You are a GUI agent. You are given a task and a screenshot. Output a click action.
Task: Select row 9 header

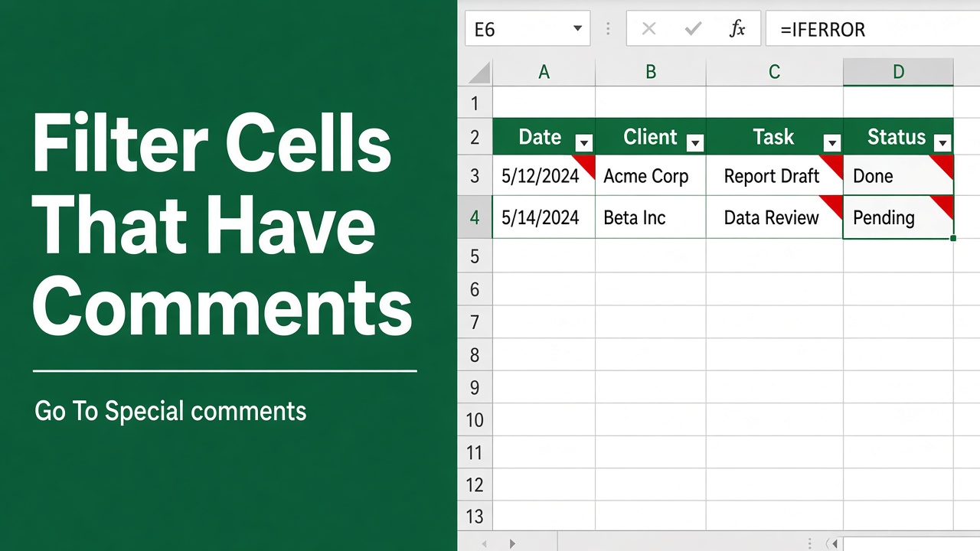pos(475,387)
